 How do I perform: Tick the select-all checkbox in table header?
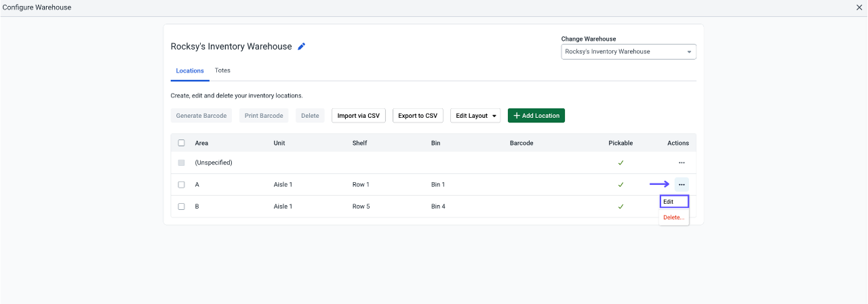[181, 143]
